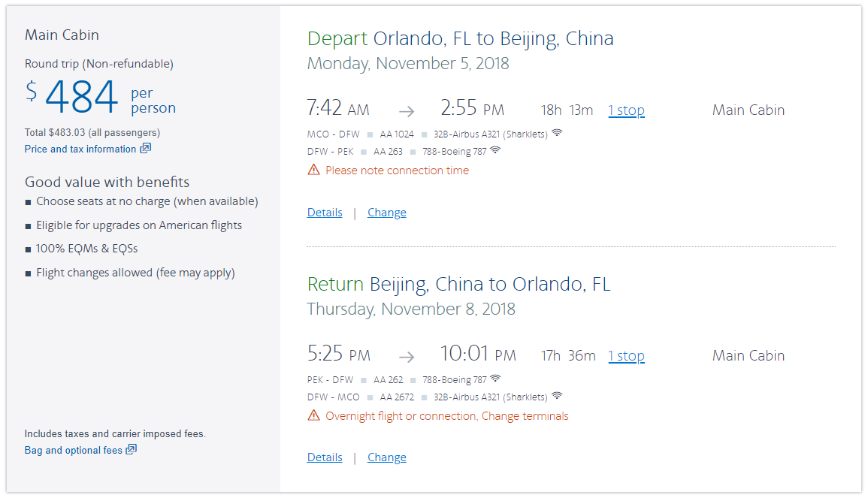Click the Wi-Fi icon on flight AA 2672
This screenshot has height=498, width=868.
pos(557,396)
